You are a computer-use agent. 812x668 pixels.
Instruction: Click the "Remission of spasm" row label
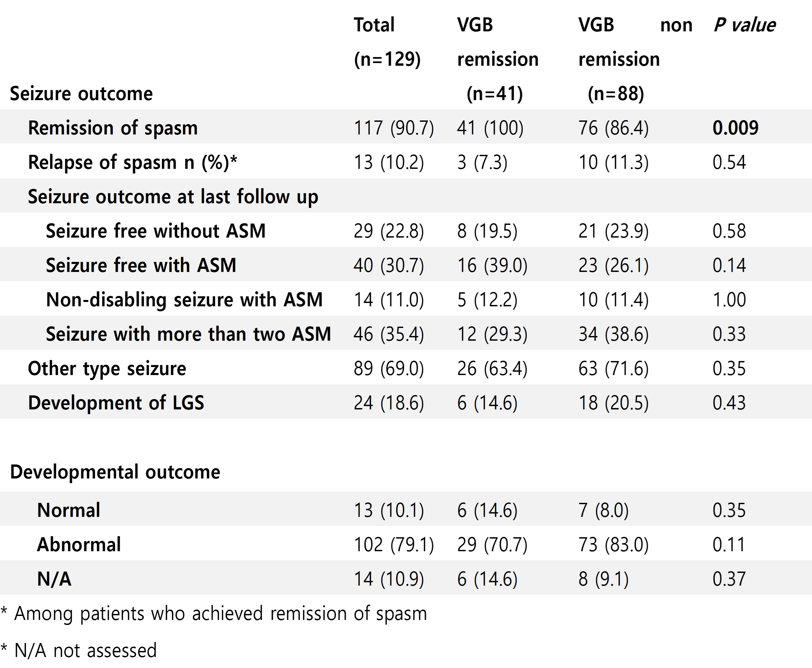(x=113, y=128)
